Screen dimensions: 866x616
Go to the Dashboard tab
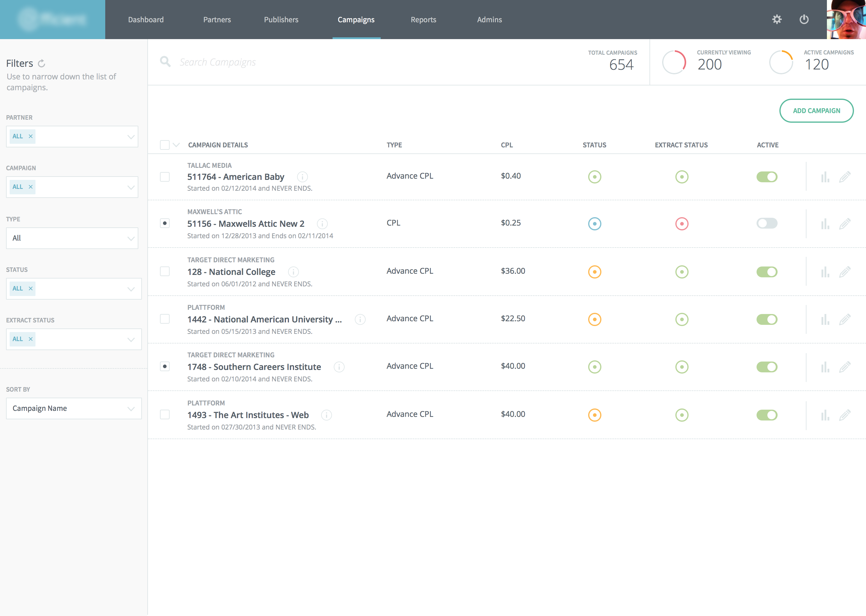click(x=146, y=20)
